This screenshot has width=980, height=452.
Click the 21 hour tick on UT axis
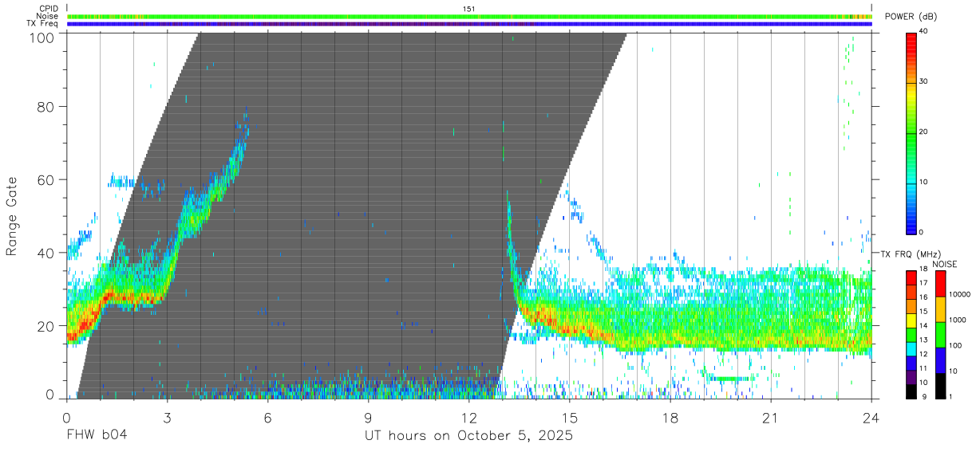[x=771, y=418]
